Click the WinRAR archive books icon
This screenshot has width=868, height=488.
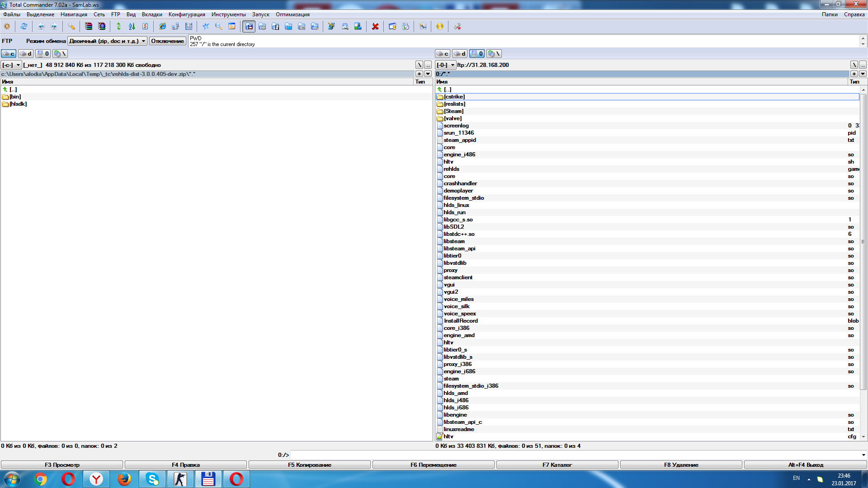[89, 27]
